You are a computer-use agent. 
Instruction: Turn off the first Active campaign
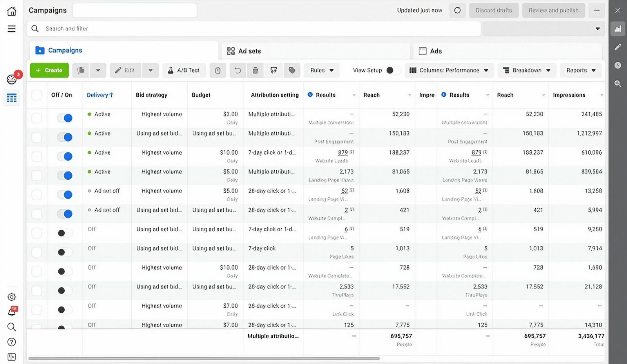coord(64,117)
